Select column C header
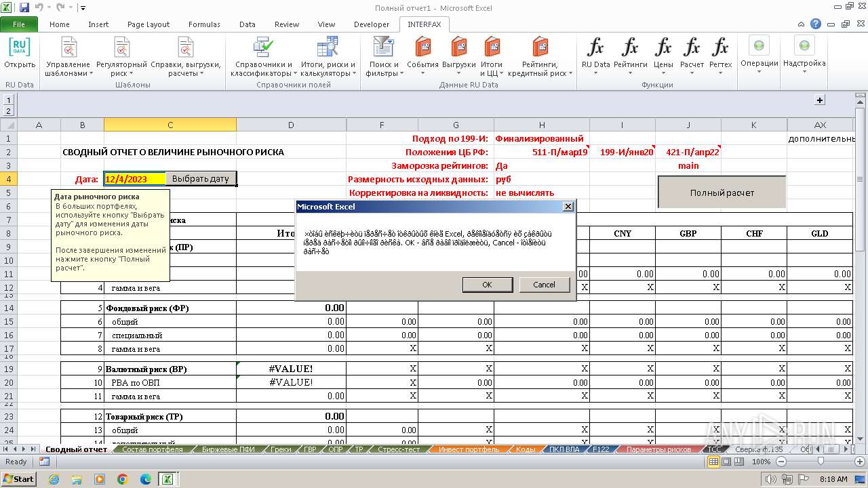Screen dimensions: 868x488 tap(170, 125)
